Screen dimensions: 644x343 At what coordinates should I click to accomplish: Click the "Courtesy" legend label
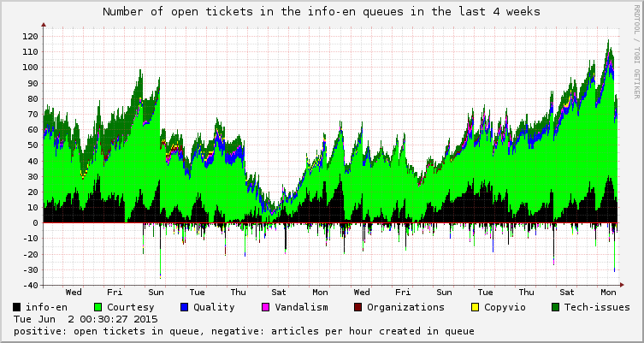[x=131, y=307]
